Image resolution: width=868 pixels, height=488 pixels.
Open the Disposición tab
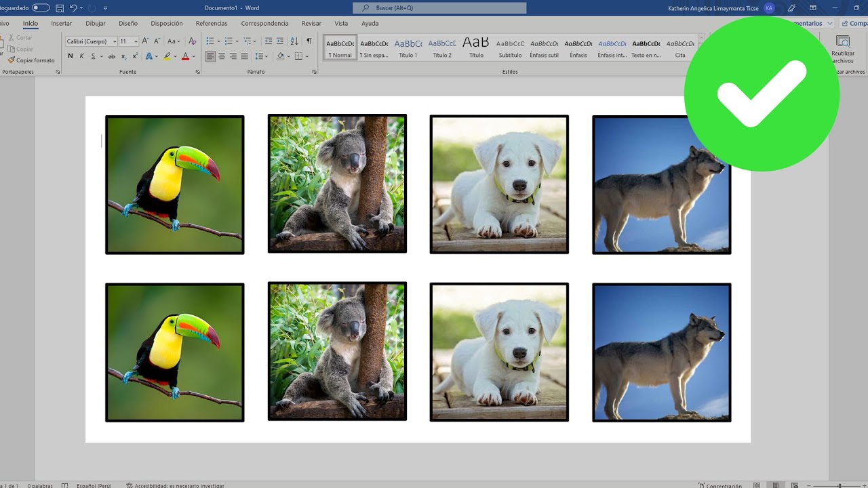167,23
